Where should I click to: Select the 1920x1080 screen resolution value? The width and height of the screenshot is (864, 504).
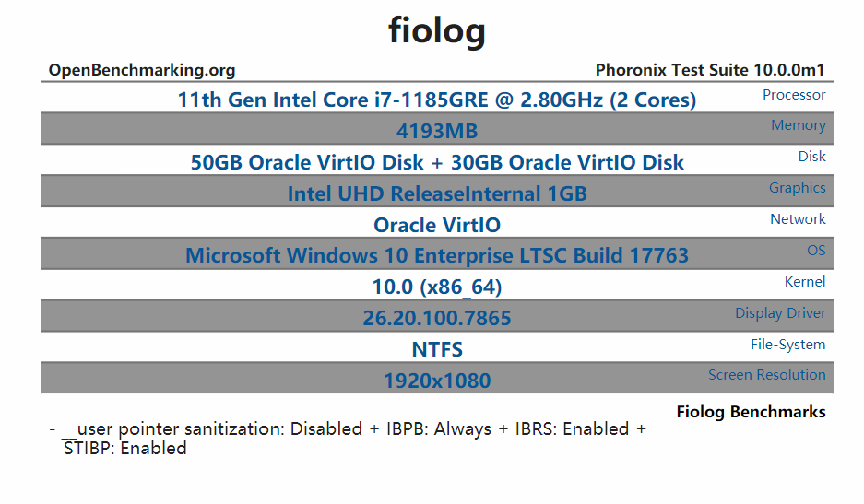click(x=436, y=381)
